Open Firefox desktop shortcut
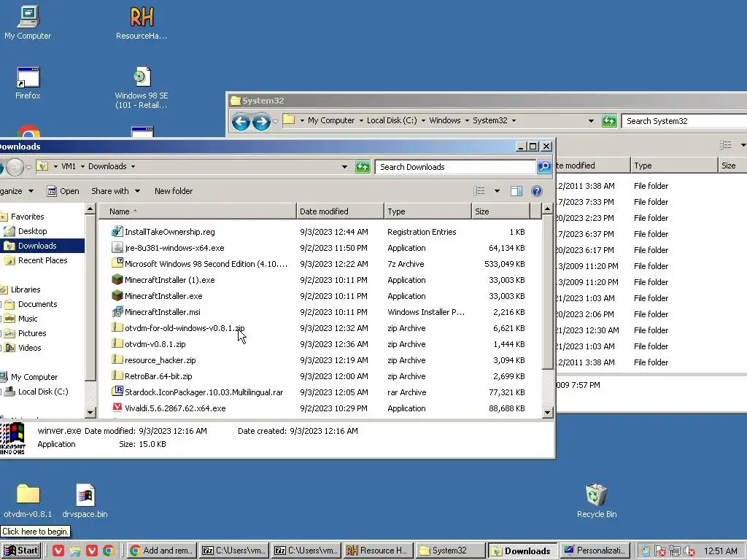The height and width of the screenshot is (560, 747). (x=28, y=83)
